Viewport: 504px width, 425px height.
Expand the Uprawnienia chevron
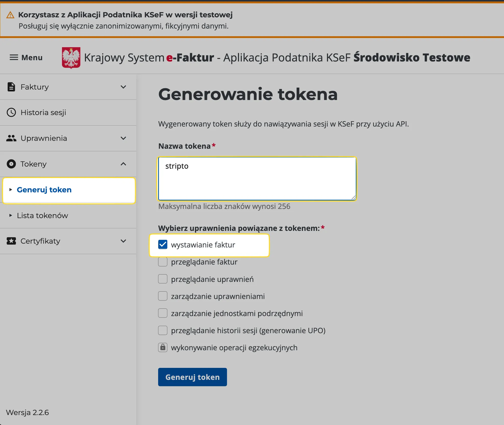(123, 138)
